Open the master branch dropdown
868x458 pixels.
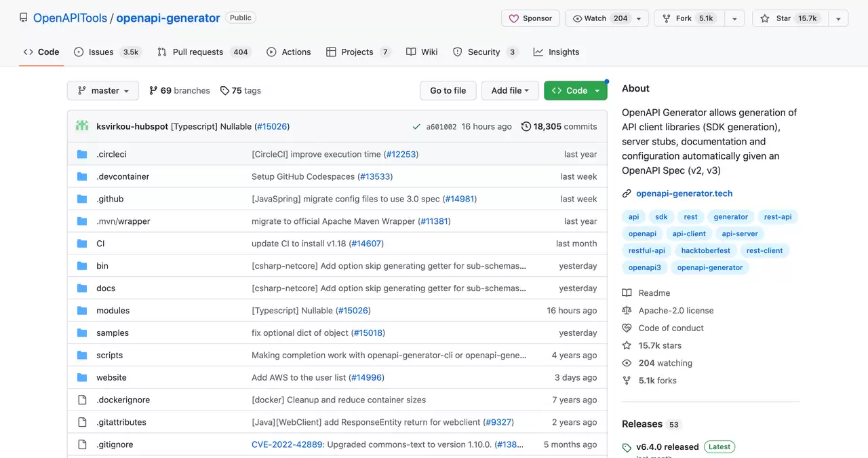pos(103,90)
